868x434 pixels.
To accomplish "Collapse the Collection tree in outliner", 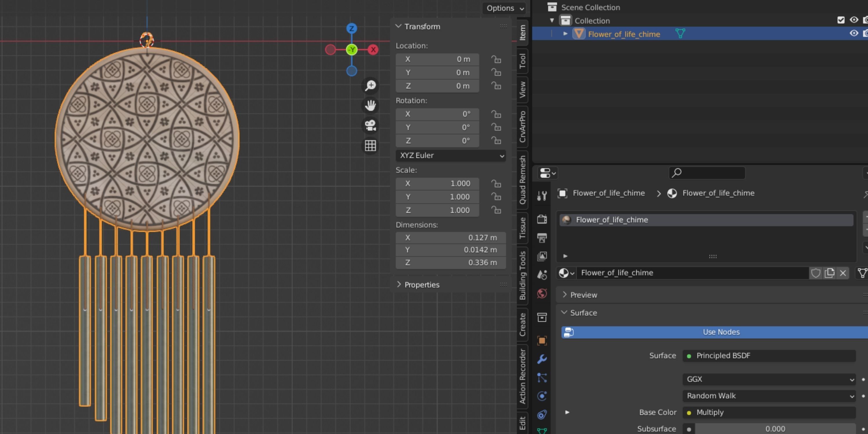I will tap(552, 21).
